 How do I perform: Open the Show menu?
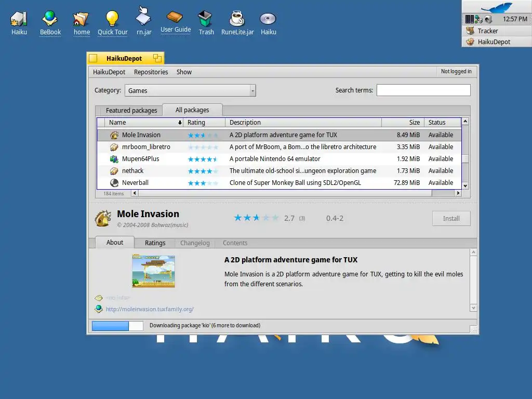pyautogui.click(x=184, y=72)
